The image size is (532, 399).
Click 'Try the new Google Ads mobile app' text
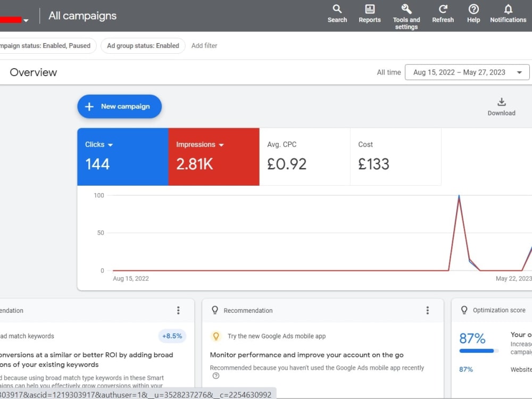(277, 336)
